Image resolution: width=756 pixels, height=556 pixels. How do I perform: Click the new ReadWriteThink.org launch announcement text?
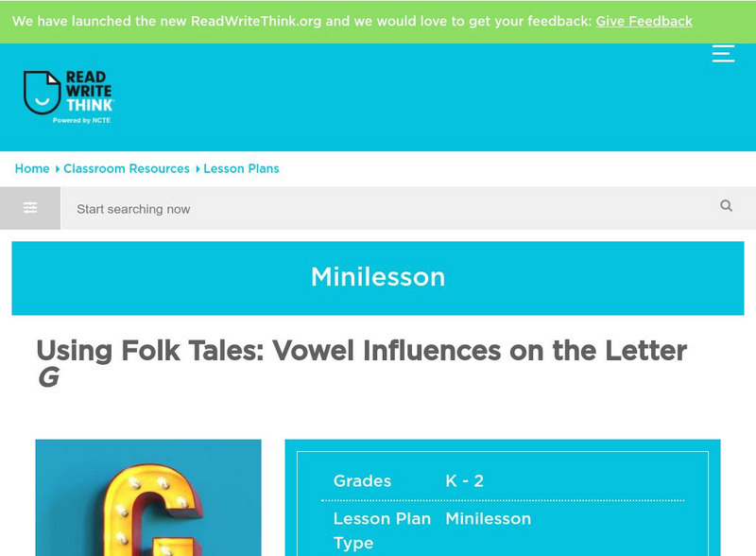[301, 21]
